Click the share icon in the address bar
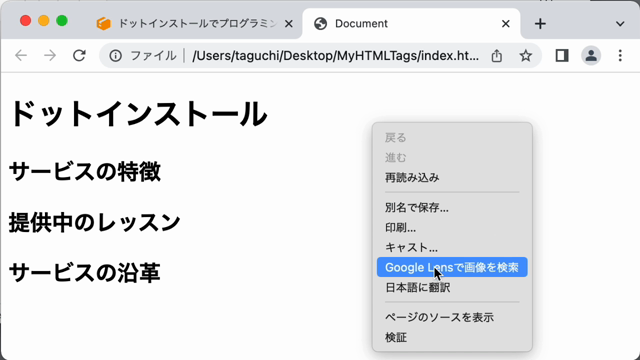Image resolution: width=640 pixels, height=360 pixels. (497, 56)
